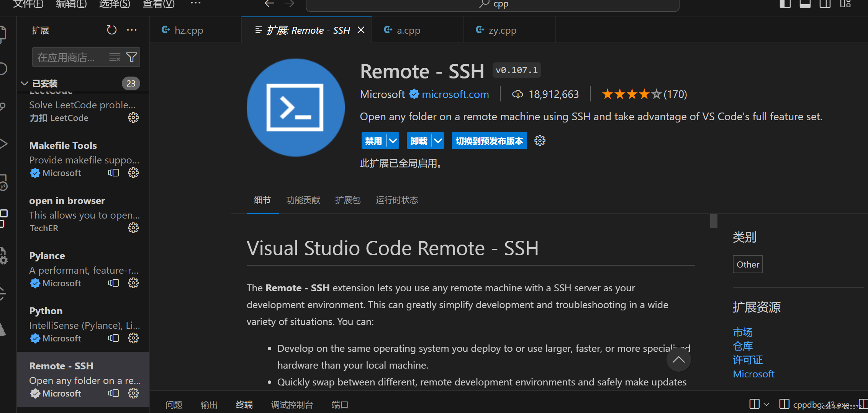Click remote sync icon on Python
Screen dimensions: 868x413
(x=113, y=338)
